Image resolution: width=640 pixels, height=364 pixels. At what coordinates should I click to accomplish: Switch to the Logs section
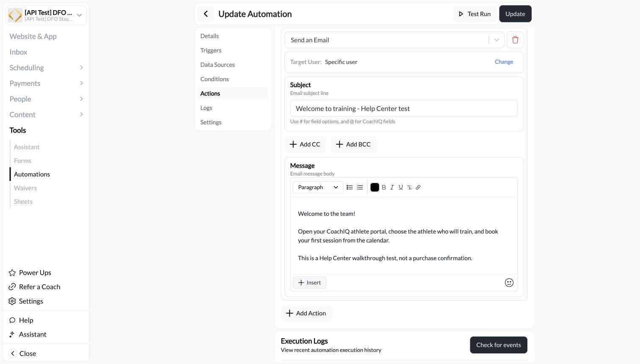233,108
